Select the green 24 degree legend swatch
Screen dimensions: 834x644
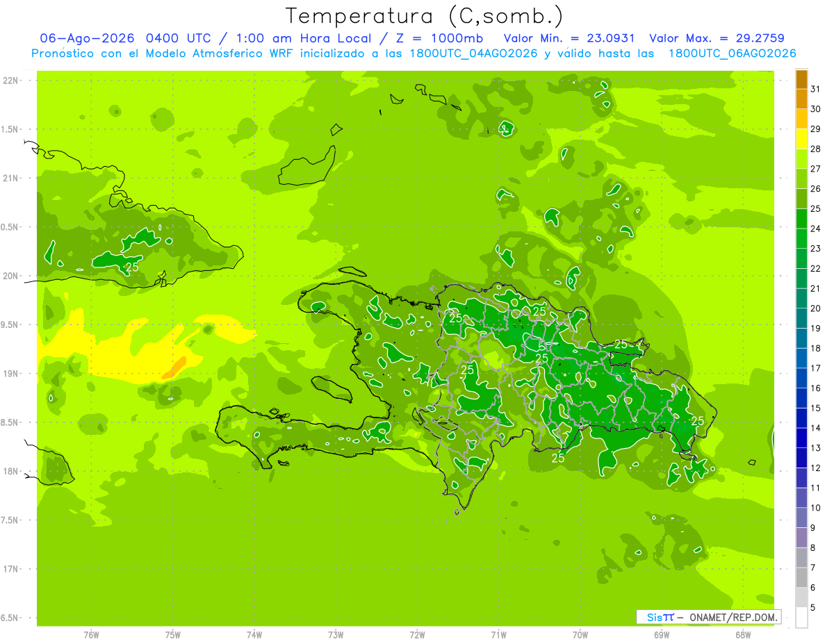point(801,219)
